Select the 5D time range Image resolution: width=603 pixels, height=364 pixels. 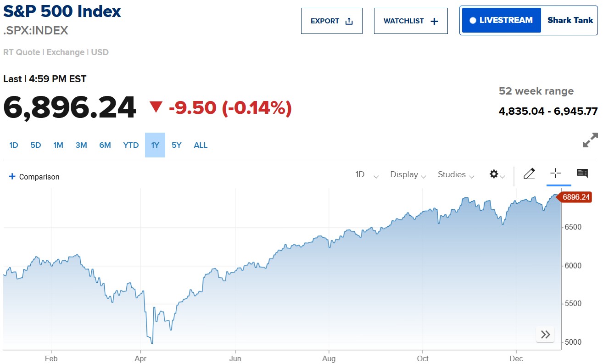pyautogui.click(x=36, y=146)
